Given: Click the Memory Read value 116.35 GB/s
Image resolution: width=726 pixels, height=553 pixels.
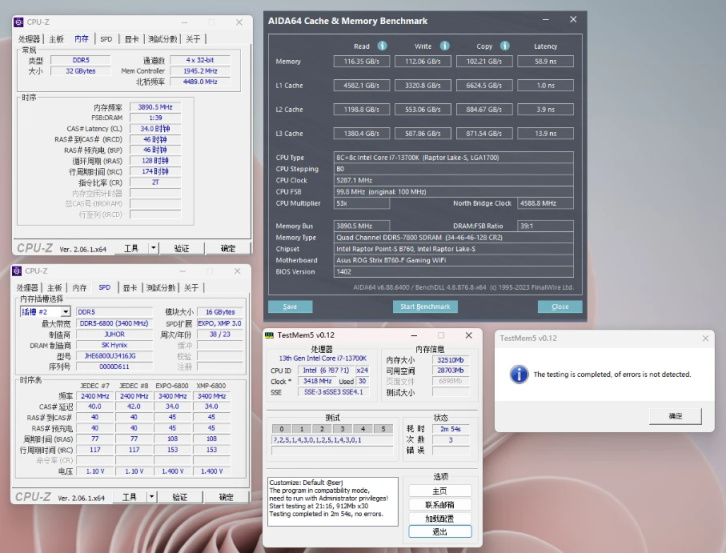Looking at the screenshot, I should (x=362, y=61).
